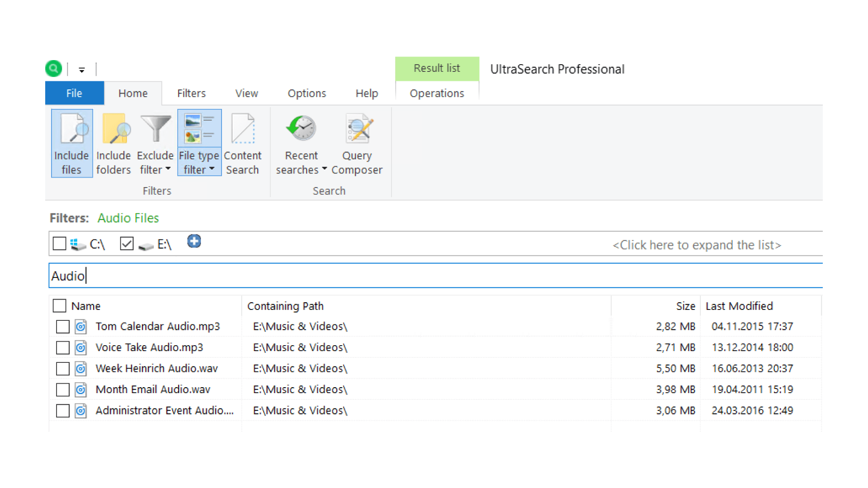Screen dimensions: 868x488
Task: Click the Audio Files filter link
Action: click(x=128, y=218)
